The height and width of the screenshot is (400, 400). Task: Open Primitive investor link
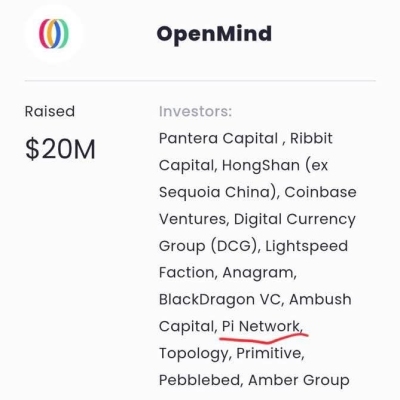pos(269,353)
